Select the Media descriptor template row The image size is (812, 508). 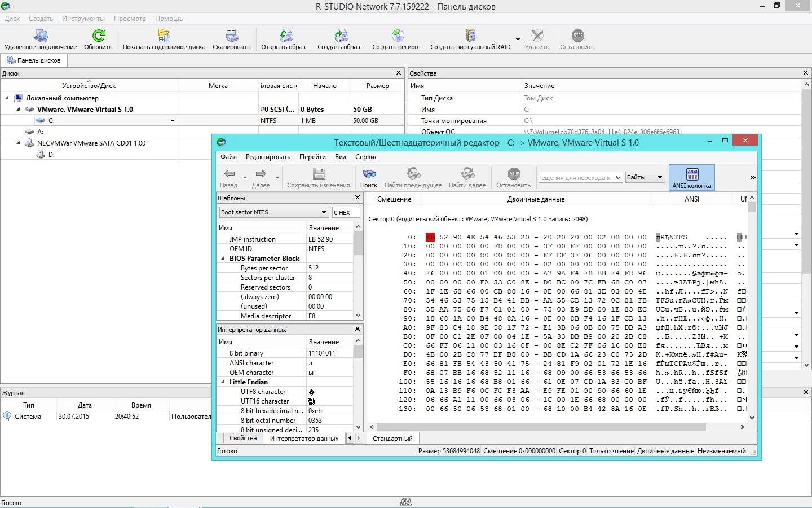285,316
